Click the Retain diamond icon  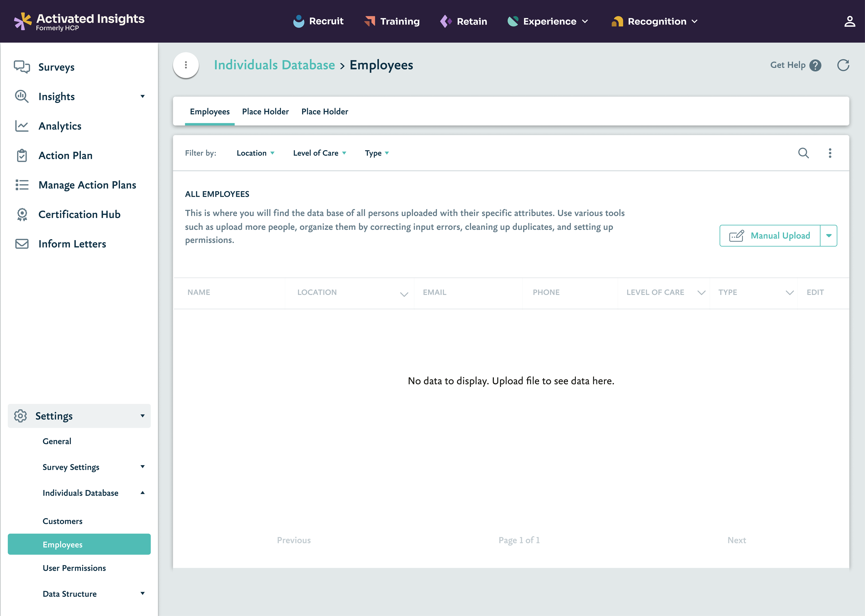(x=446, y=21)
